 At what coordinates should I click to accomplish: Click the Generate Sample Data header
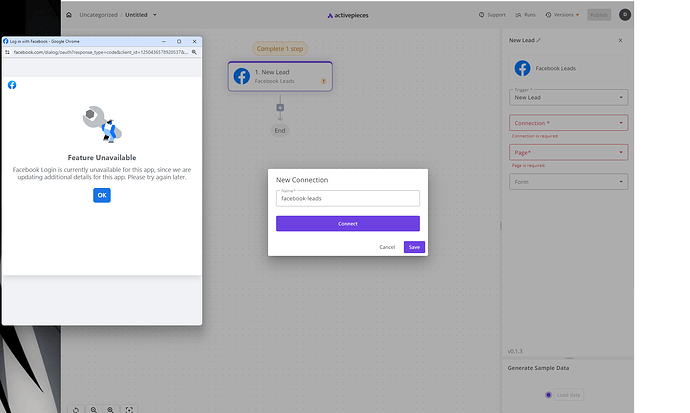(538, 368)
